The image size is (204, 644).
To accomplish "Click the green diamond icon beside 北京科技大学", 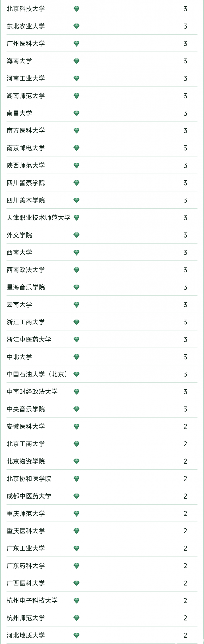I will [76, 9].
